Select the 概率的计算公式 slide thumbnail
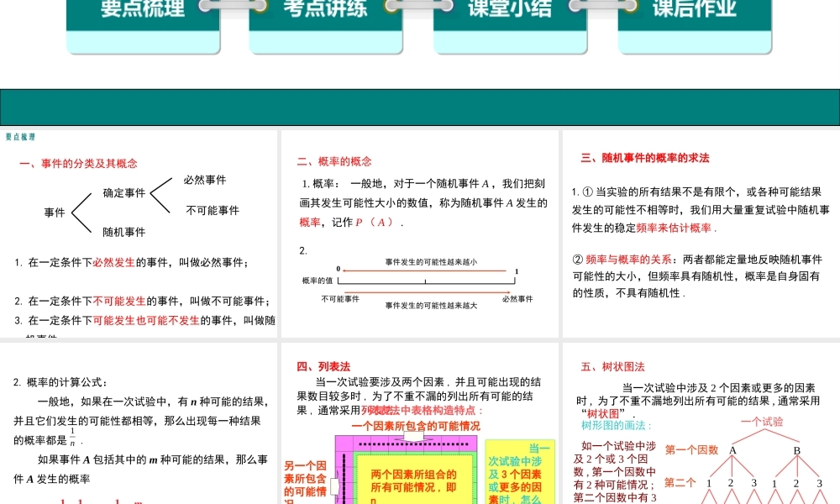840x504 pixels. [139, 423]
